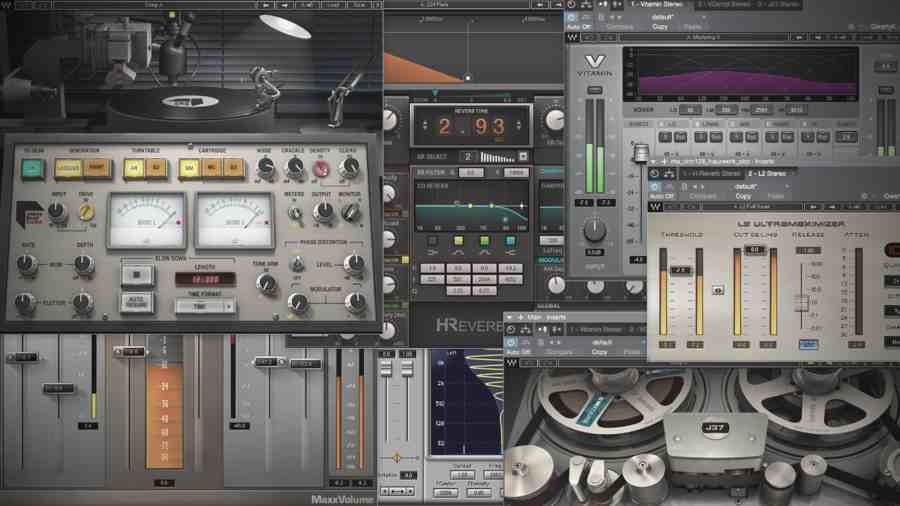Image resolution: width=900 pixels, height=506 pixels.
Task: Click the Input knob on Vinyl plugin
Action: [x=57, y=212]
